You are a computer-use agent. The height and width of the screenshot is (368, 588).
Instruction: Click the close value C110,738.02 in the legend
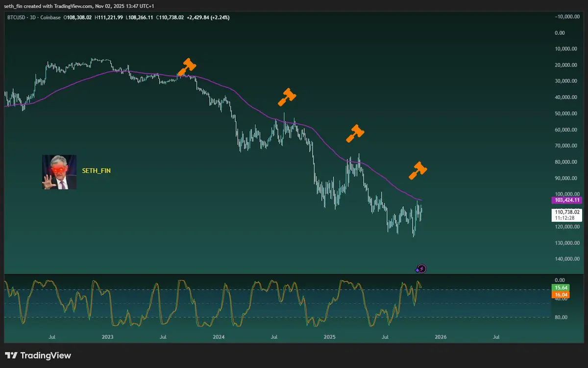[x=170, y=17]
